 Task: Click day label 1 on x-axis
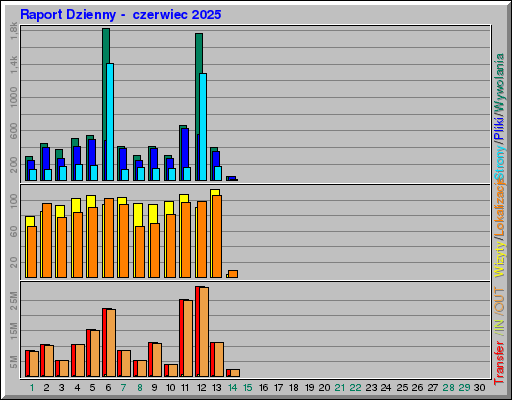click(x=32, y=388)
